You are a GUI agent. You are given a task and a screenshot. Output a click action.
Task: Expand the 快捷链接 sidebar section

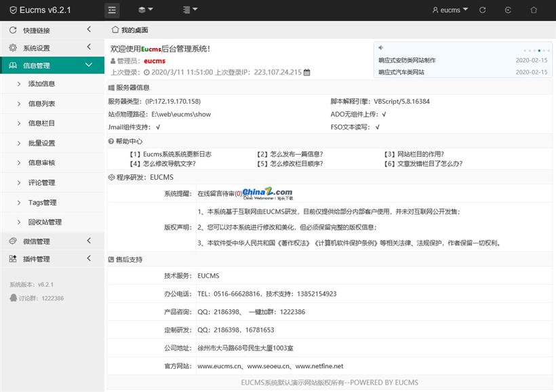coord(89,29)
